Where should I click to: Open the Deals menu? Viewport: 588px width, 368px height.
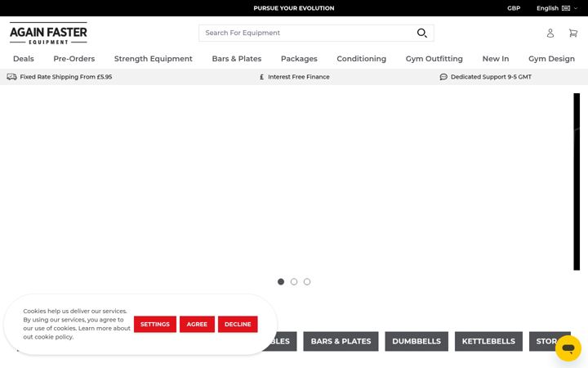(24, 59)
